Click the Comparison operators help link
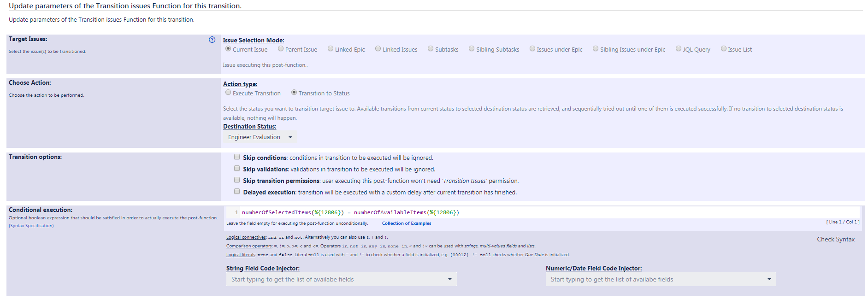 click(249, 246)
